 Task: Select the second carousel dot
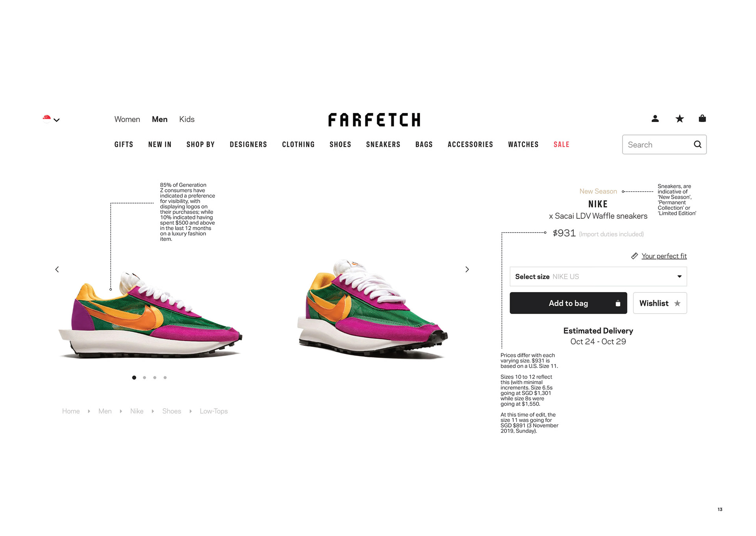tap(145, 377)
